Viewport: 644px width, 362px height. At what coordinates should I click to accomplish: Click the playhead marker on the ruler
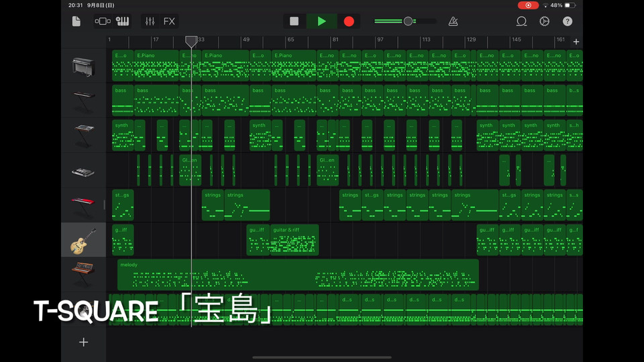pos(191,41)
